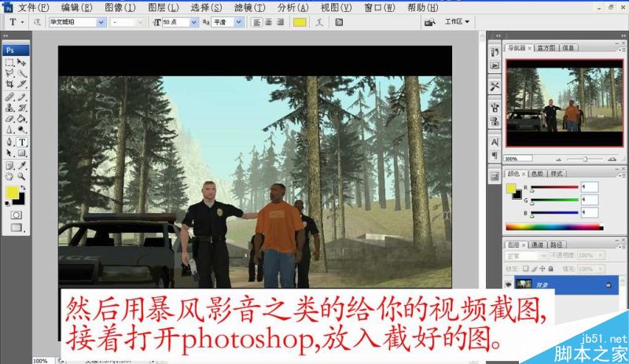Toggle lock all padlock in layers panel
The image size is (629, 364).
[x=551, y=269]
